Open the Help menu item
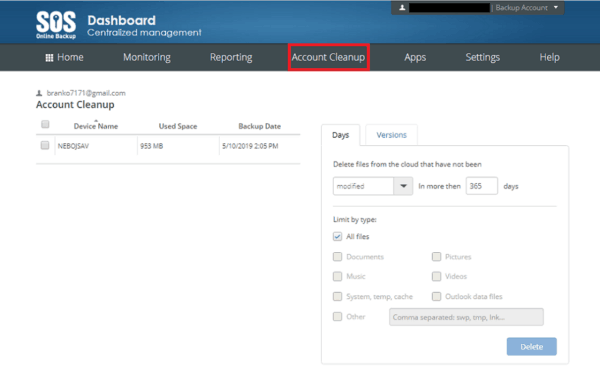600x391 pixels. pyautogui.click(x=549, y=57)
